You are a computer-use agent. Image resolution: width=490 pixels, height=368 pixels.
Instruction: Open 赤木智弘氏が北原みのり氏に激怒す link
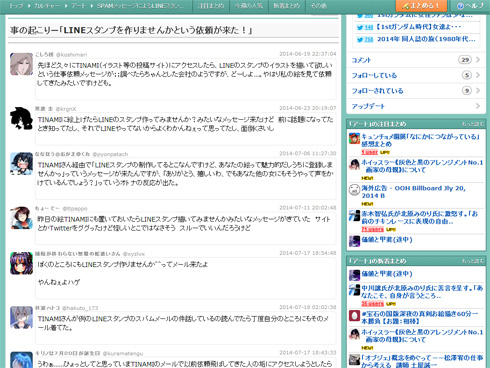(x=420, y=217)
